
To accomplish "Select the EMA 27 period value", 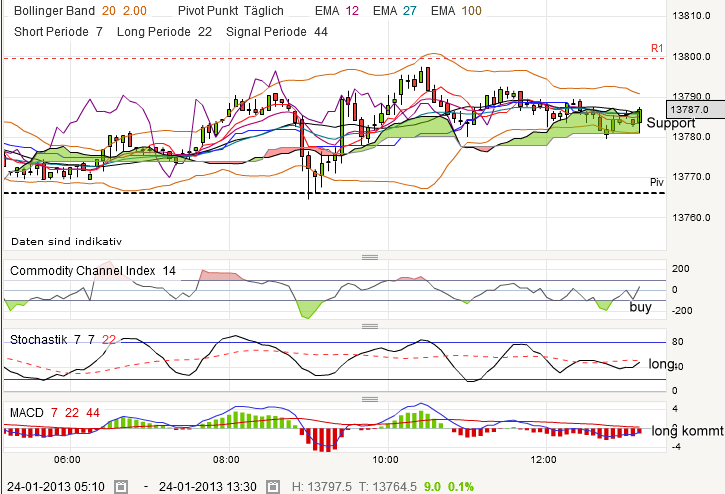I will (x=410, y=11).
